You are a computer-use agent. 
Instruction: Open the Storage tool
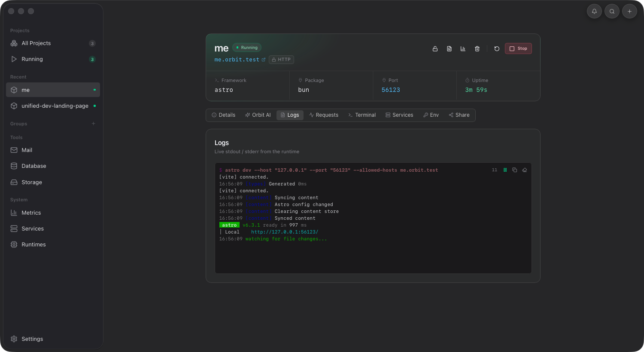click(x=53, y=182)
